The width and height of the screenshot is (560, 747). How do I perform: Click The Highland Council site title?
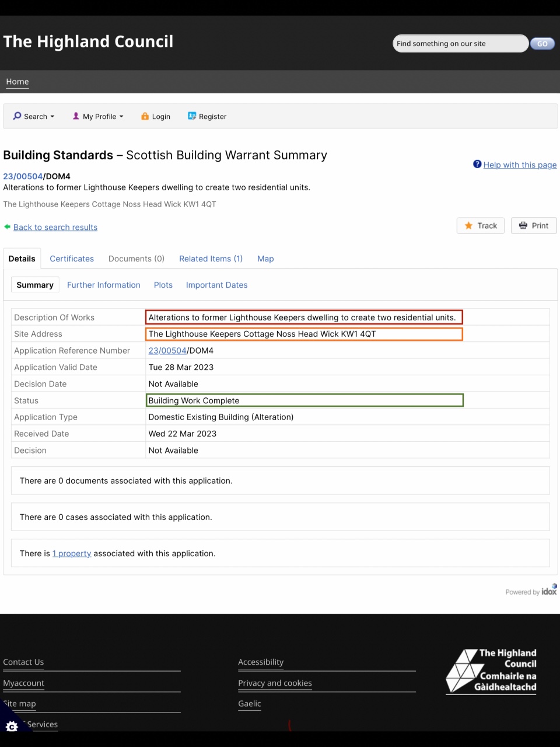(88, 41)
